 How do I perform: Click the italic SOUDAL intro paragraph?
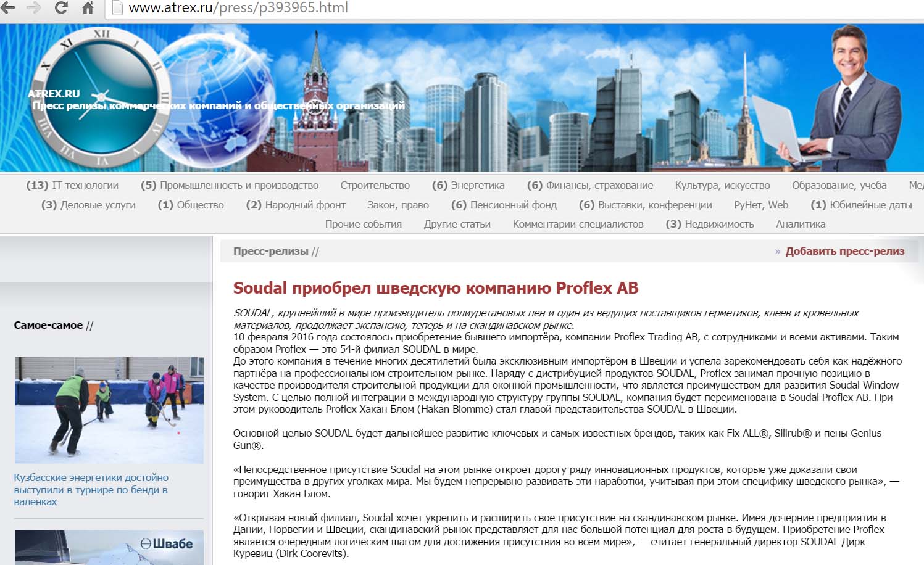tap(546, 319)
